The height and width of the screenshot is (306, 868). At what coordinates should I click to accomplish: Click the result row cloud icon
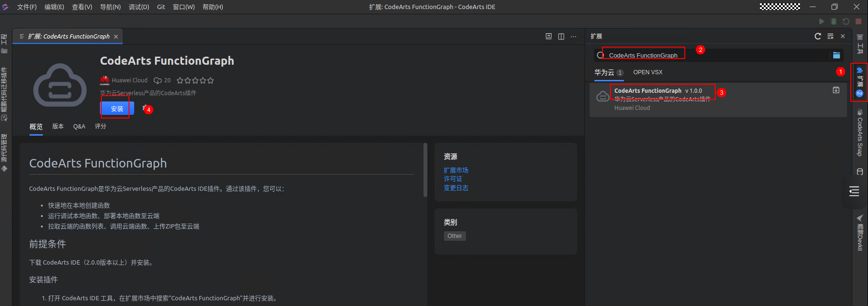tap(602, 96)
